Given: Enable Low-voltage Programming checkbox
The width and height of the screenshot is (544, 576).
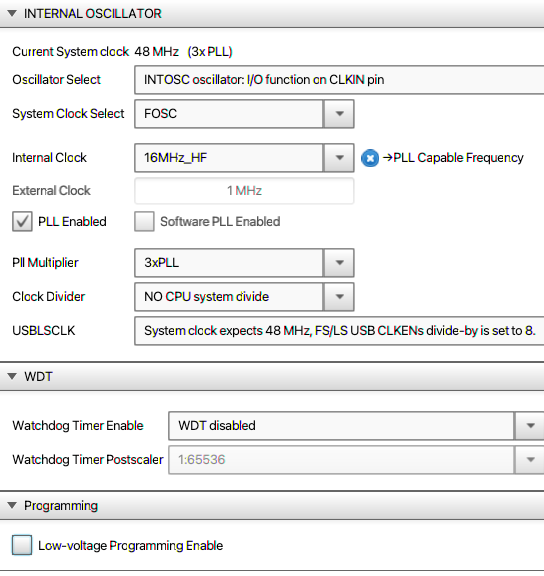Looking at the screenshot, I should (x=22, y=545).
